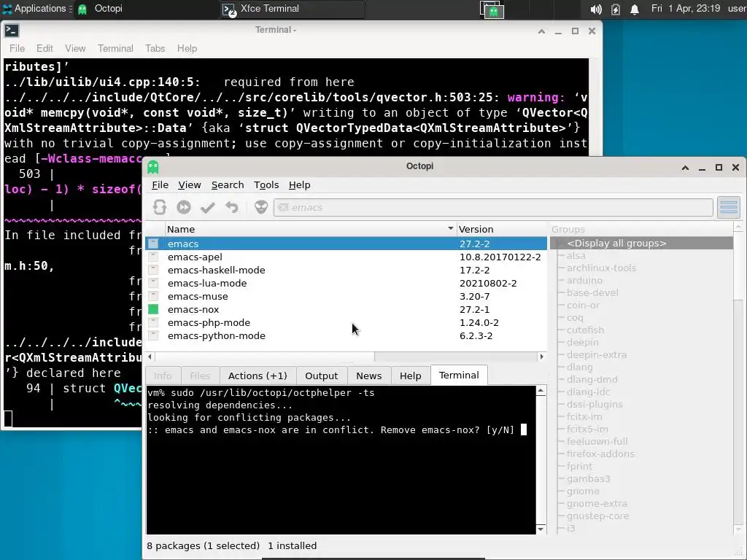Select the gnome-extra group
Screen dimensions: 747x560
click(x=597, y=503)
